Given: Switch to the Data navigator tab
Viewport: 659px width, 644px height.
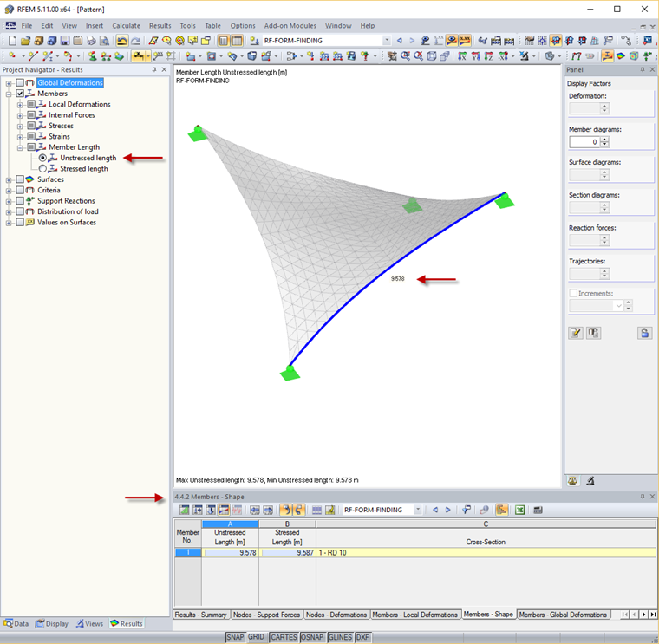Looking at the screenshot, I should (16, 624).
